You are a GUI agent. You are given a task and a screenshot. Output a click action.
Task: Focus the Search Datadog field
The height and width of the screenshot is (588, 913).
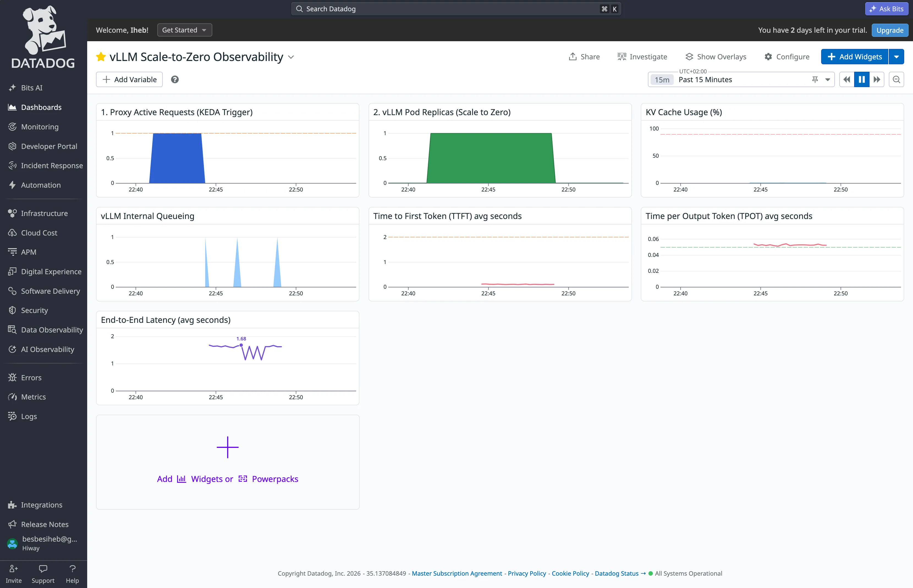point(456,9)
